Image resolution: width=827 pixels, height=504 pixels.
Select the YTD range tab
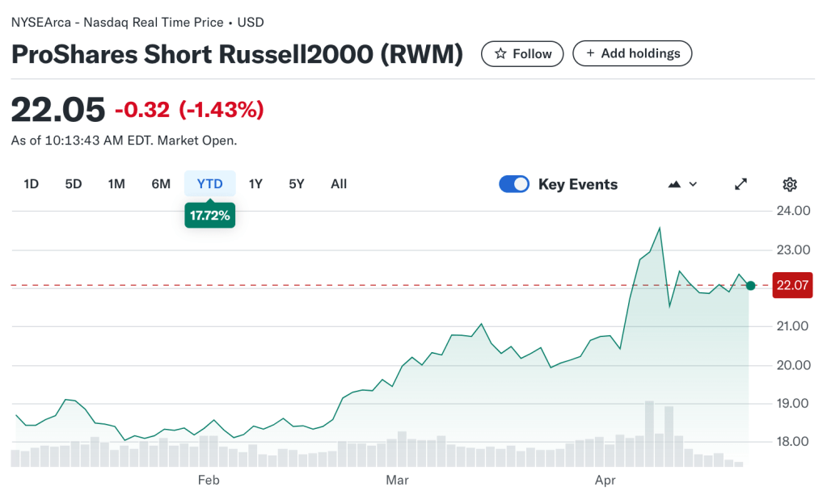click(x=210, y=184)
